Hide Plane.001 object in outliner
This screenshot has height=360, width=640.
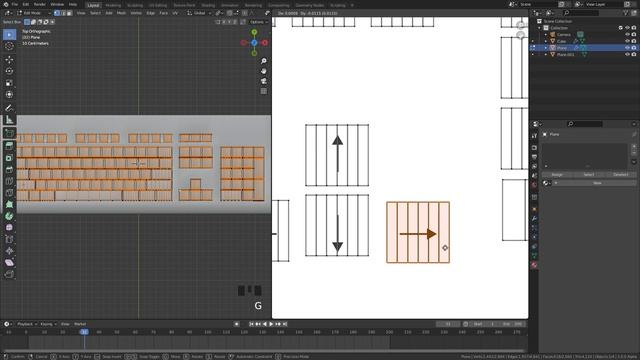(627, 54)
